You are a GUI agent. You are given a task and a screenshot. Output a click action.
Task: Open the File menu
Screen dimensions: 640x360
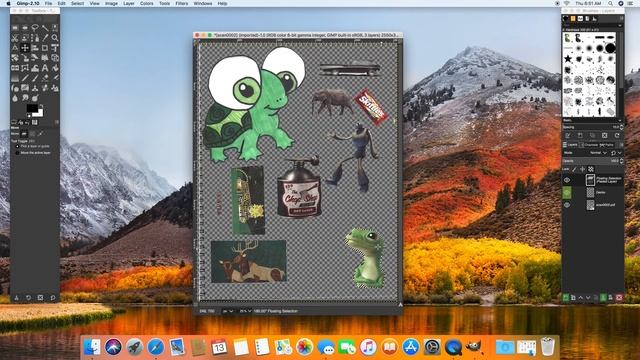[x=48, y=3]
